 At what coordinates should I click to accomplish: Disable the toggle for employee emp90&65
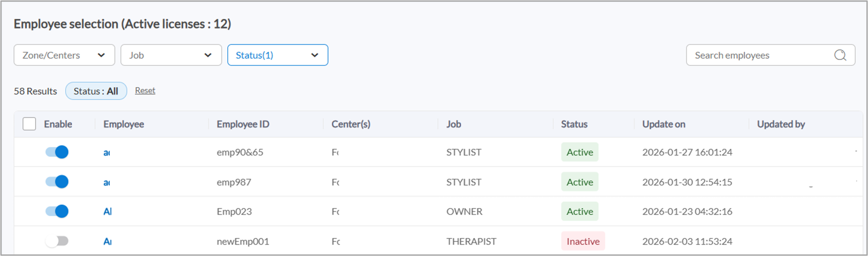[x=57, y=152]
